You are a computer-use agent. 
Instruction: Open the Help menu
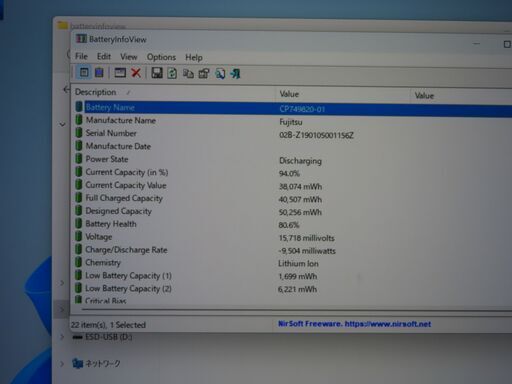[x=194, y=57]
